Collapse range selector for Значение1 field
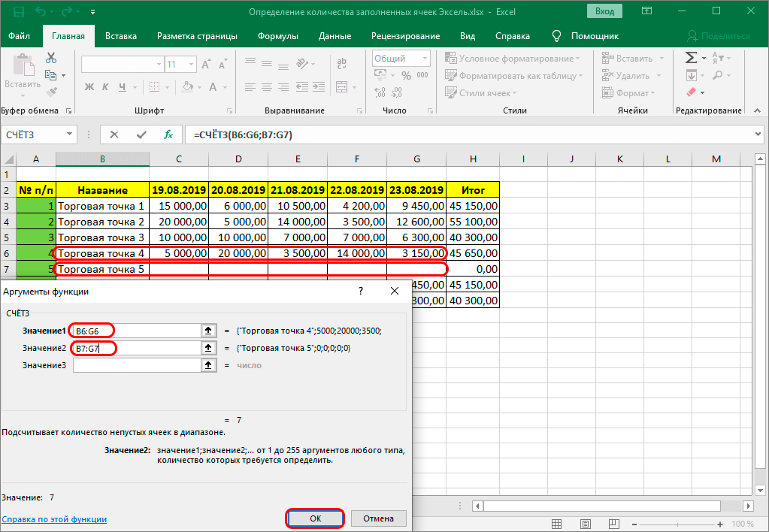The width and height of the screenshot is (769, 532). [208, 331]
